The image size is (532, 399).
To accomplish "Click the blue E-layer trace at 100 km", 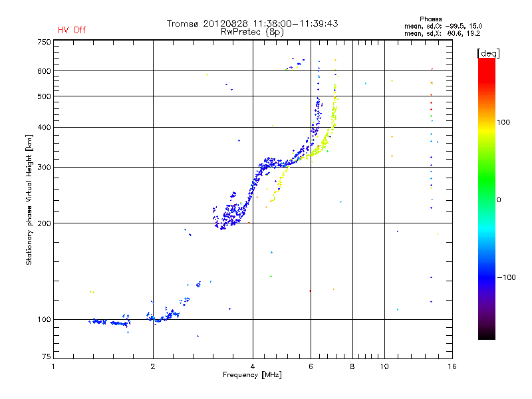I will click(109, 322).
